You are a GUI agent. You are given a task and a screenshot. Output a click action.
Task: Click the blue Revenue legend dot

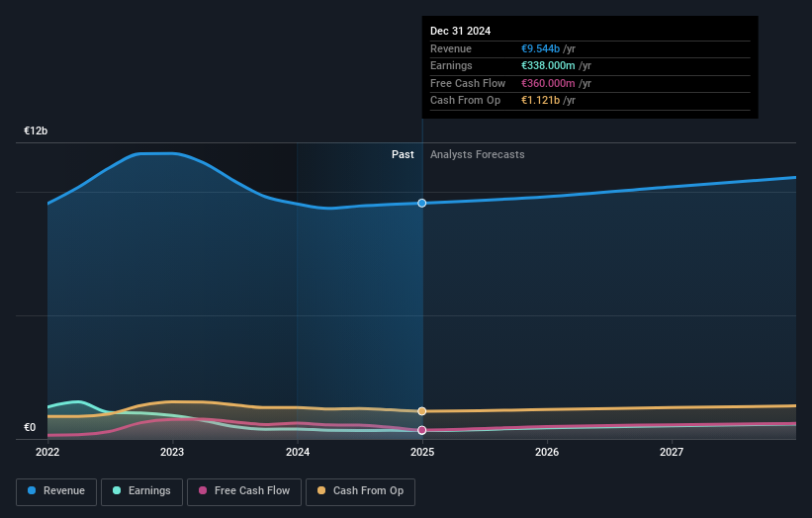pyautogui.click(x=32, y=490)
